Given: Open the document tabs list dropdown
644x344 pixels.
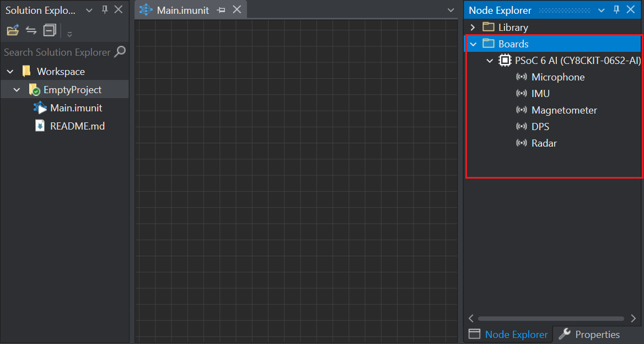Looking at the screenshot, I should coord(450,10).
